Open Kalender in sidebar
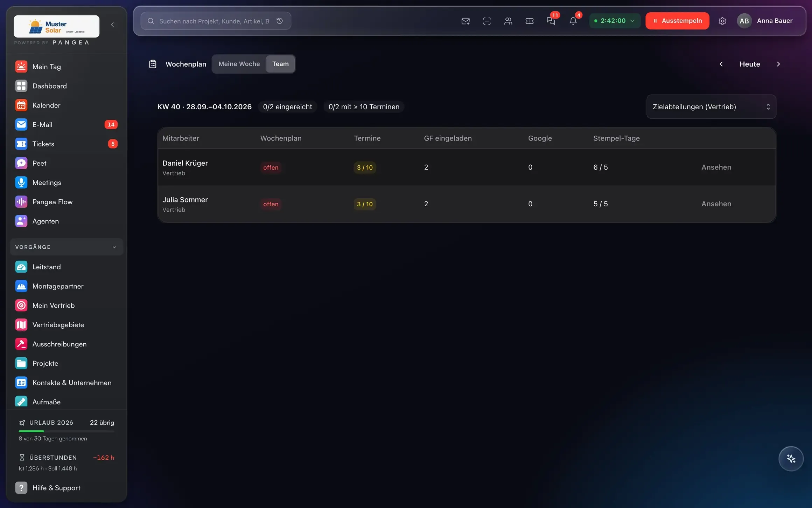 coord(66,105)
